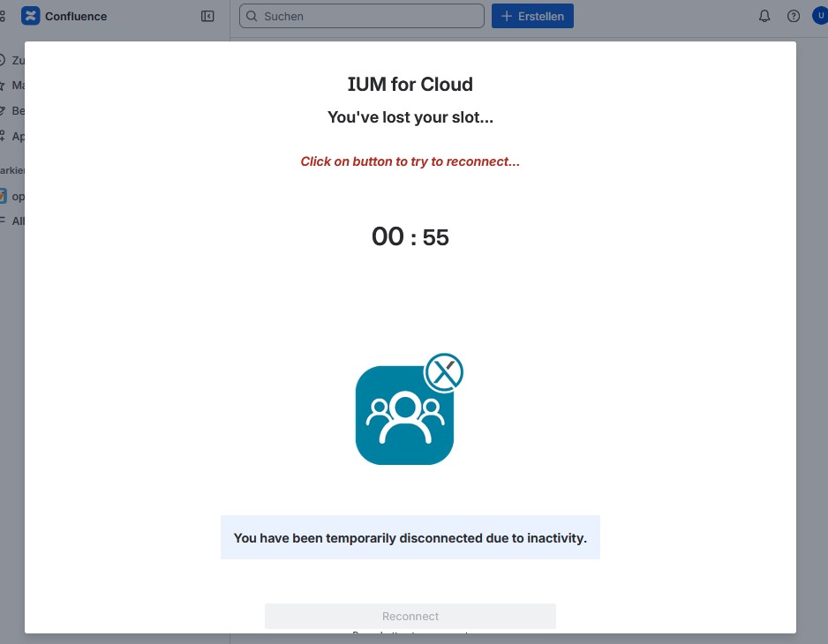Click the Confluence title text
Screen dimensions: 828x644
tap(76, 17)
